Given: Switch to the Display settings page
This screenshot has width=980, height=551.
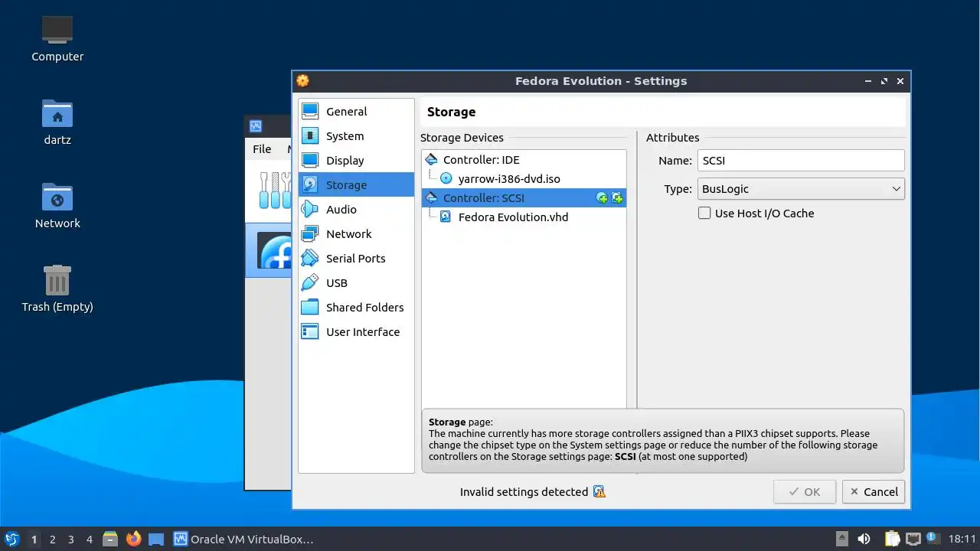Looking at the screenshot, I should [356, 161].
